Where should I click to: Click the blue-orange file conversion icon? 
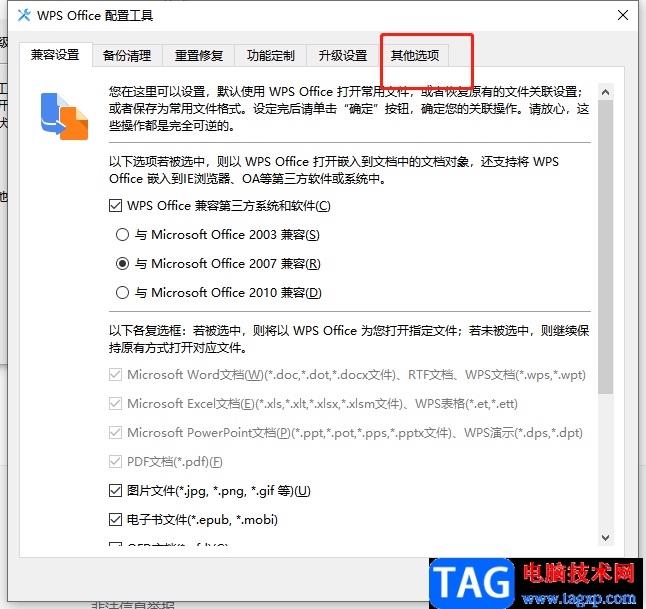[64, 116]
